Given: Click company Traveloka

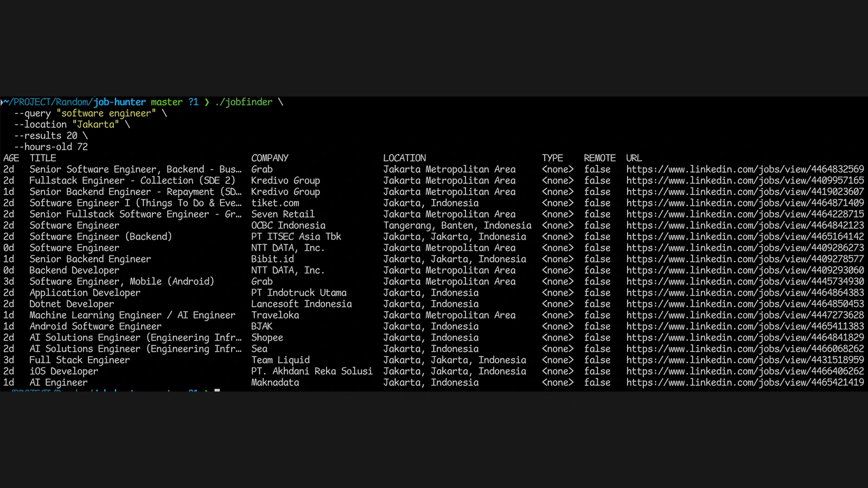Looking at the screenshot, I should [x=275, y=315].
